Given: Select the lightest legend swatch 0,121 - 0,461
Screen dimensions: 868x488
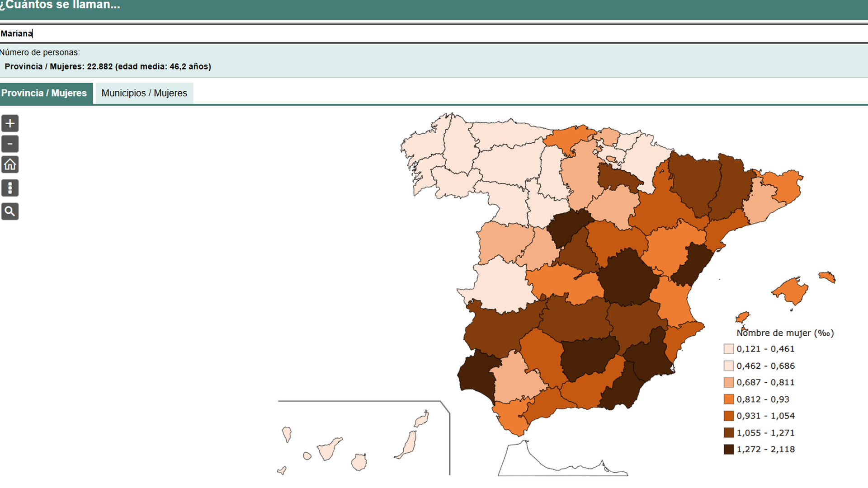Looking at the screenshot, I should [728, 348].
